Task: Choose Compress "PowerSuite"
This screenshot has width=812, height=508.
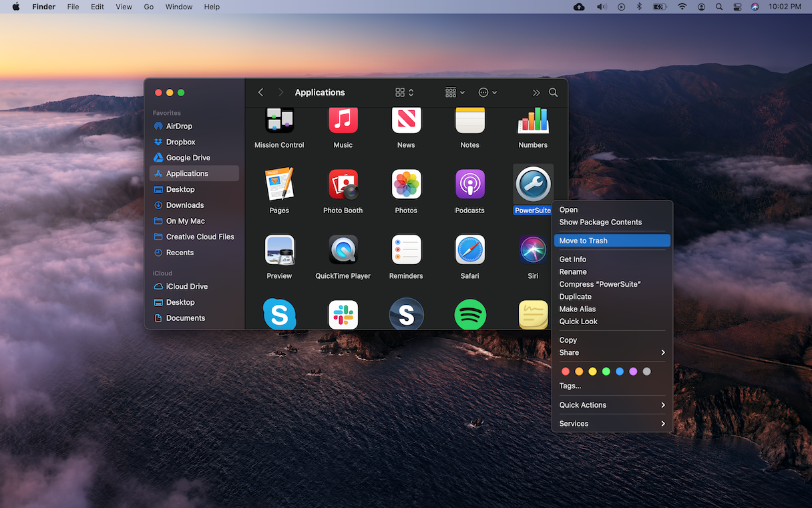Action: pyautogui.click(x=612, y=284)
